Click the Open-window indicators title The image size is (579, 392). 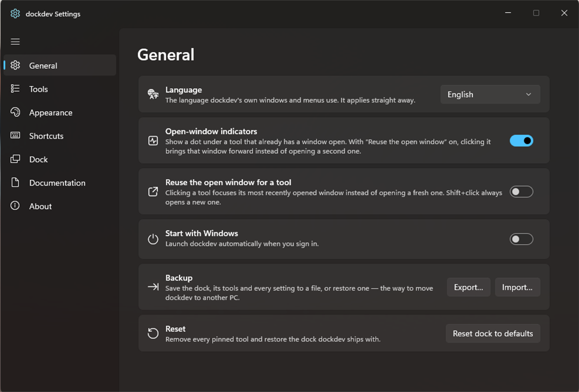click(211, 131)
